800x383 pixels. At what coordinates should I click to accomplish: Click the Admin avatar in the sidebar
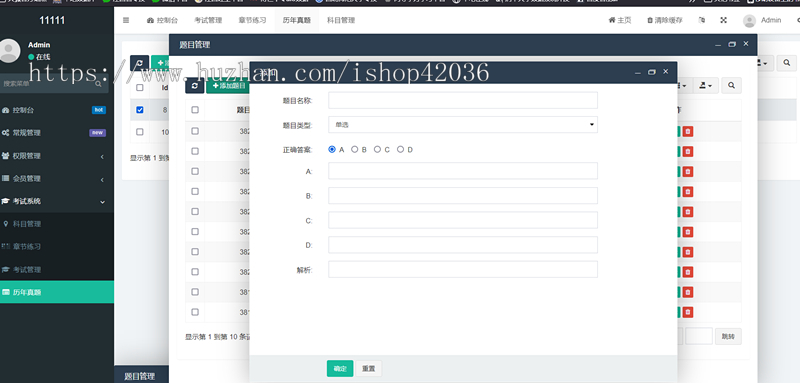(x=9, y=50)
